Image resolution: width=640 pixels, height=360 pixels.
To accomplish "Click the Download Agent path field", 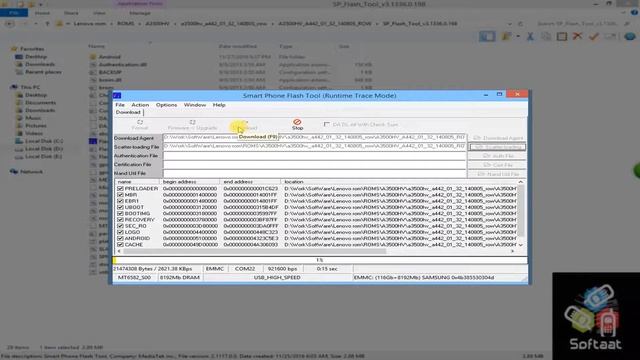I will pos(314,138).
